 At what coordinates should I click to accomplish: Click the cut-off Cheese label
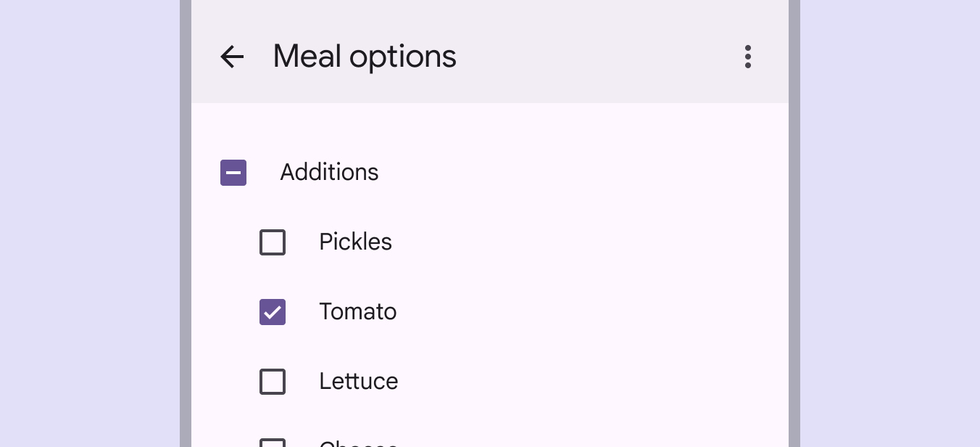pos(358,443)
